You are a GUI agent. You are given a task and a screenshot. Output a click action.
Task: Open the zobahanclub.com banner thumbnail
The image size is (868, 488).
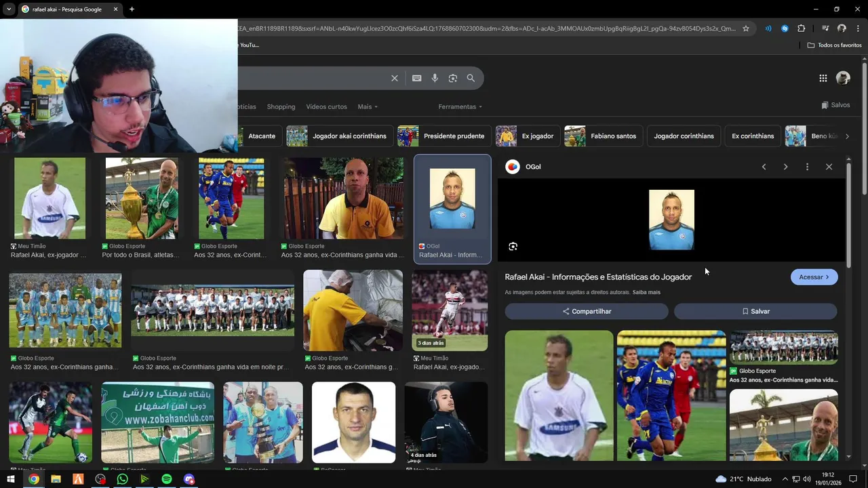point(157,422)
